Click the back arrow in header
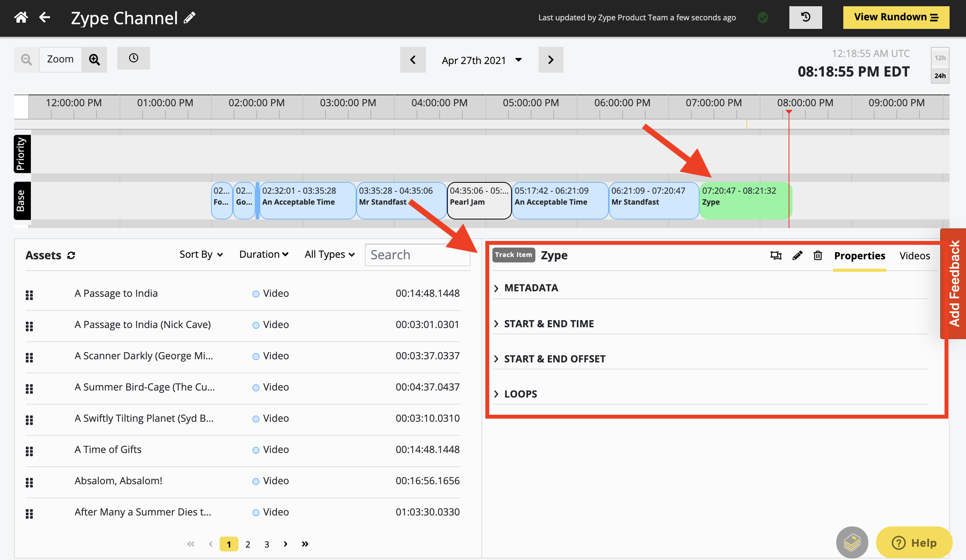 [x=45, y=17]
